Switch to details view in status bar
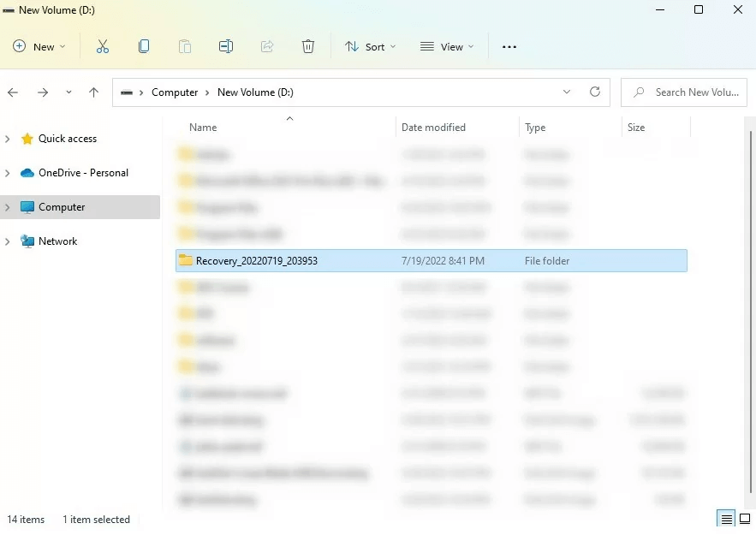Image resolution: width=756 pixels, height=547 pixels. [726, 519]
